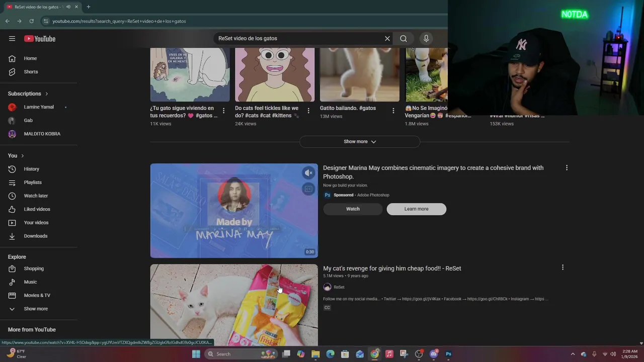Toggle captions on the Marina May ad
644x362 pixels.
point(309,189)
